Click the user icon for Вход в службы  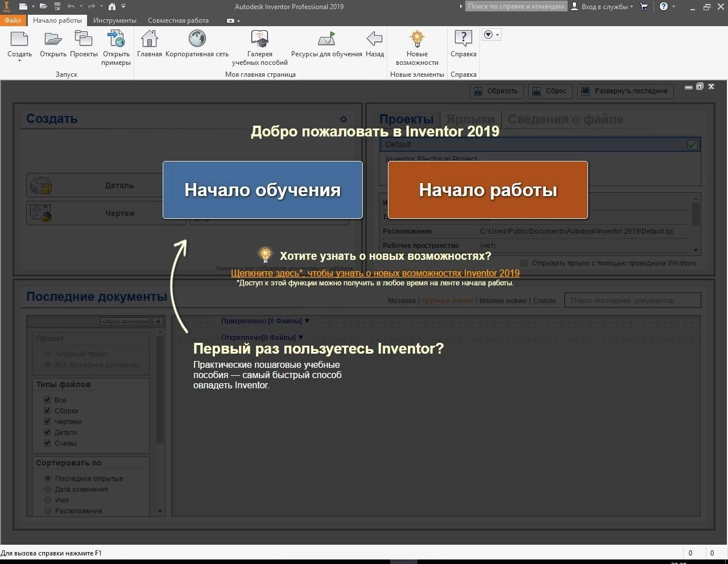(574, 6)
